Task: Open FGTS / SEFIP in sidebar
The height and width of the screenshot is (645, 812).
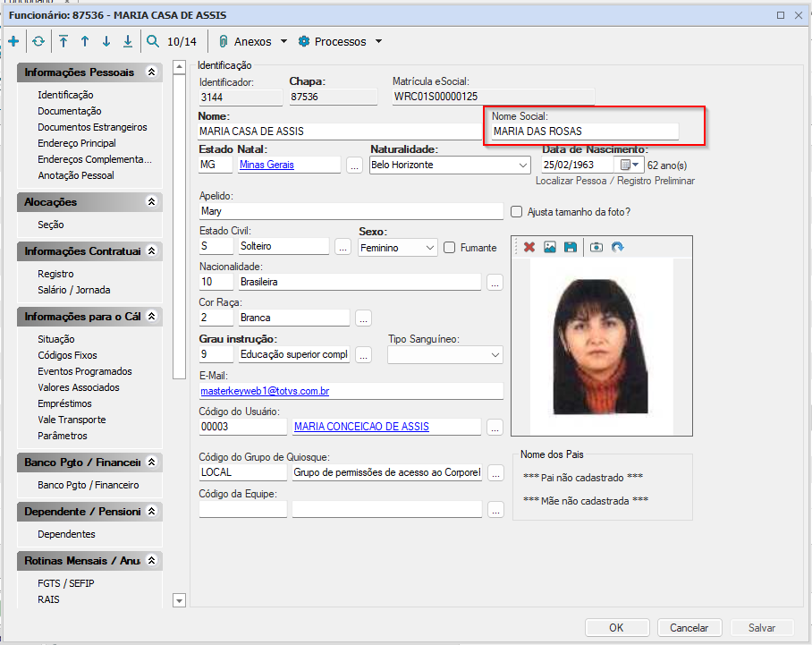Action: 66,583
